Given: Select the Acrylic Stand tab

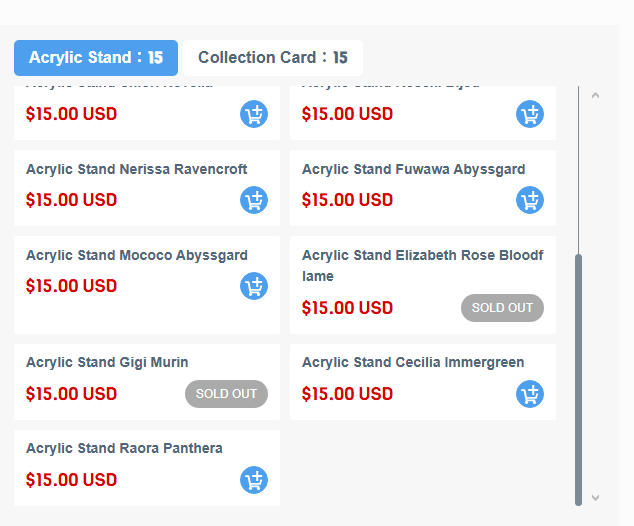Looking at the screenshot, I should pyautogui.click(x=96, y=58).
